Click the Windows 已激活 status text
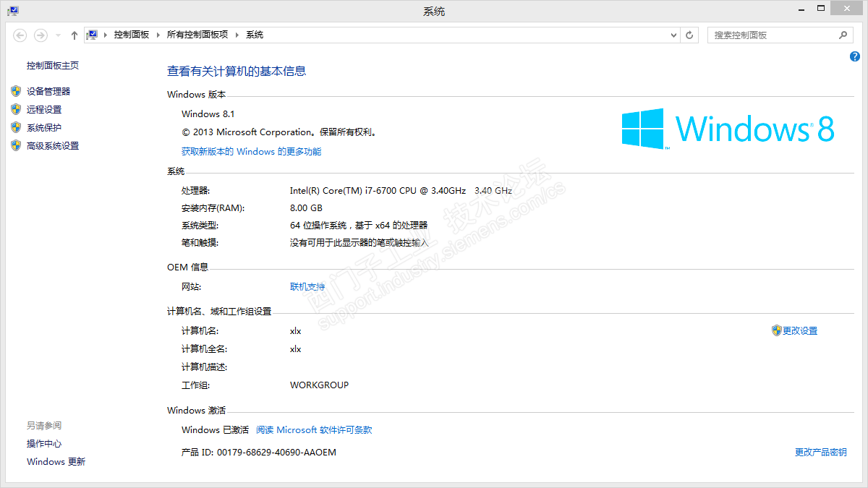868x488 pixels. 215,430
